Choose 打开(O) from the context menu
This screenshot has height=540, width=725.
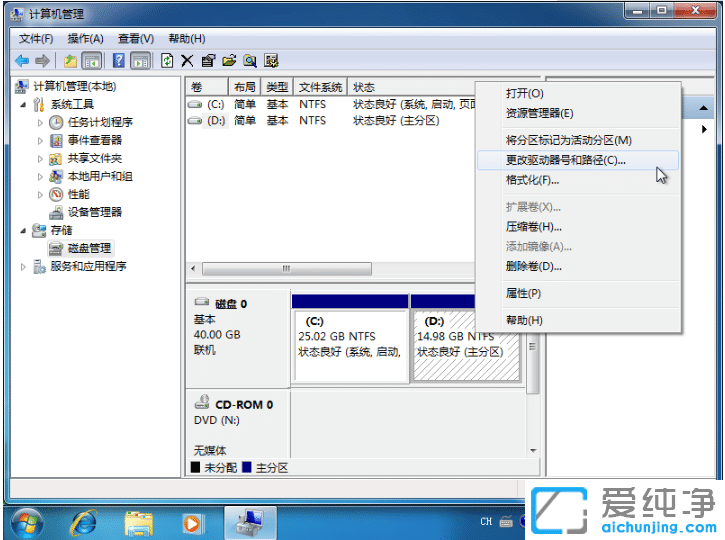(578, 93)
